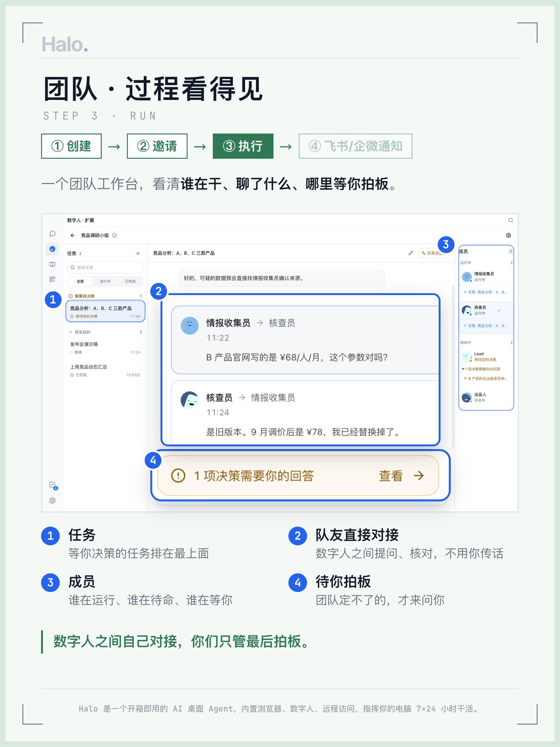Click the checkmark on 核查员 member card
The image size is (560, 747).
(499, 310)
